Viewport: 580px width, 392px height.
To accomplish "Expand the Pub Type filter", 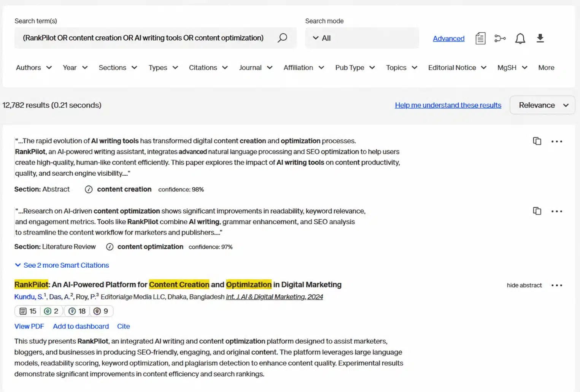I will tap(355, 68).
